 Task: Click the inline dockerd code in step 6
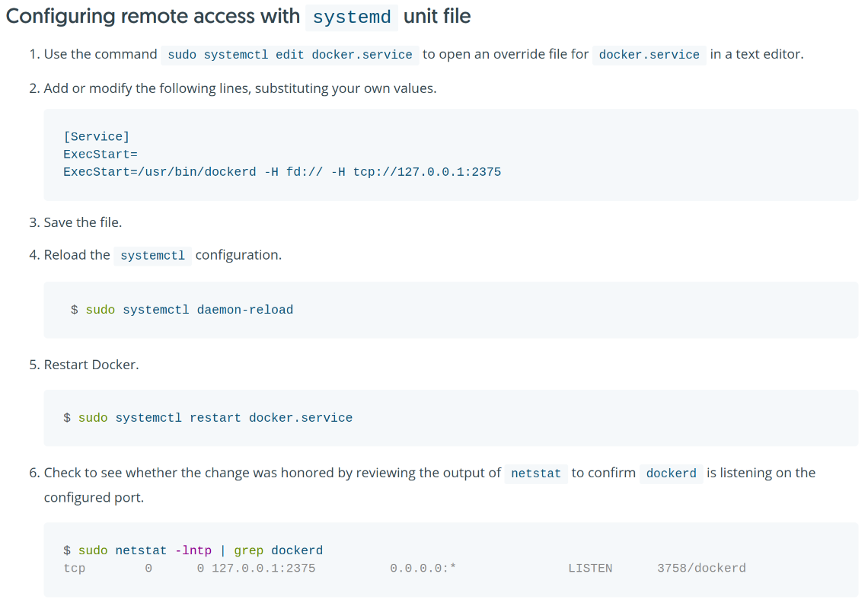pyautogui.click(x=671, y=473)
